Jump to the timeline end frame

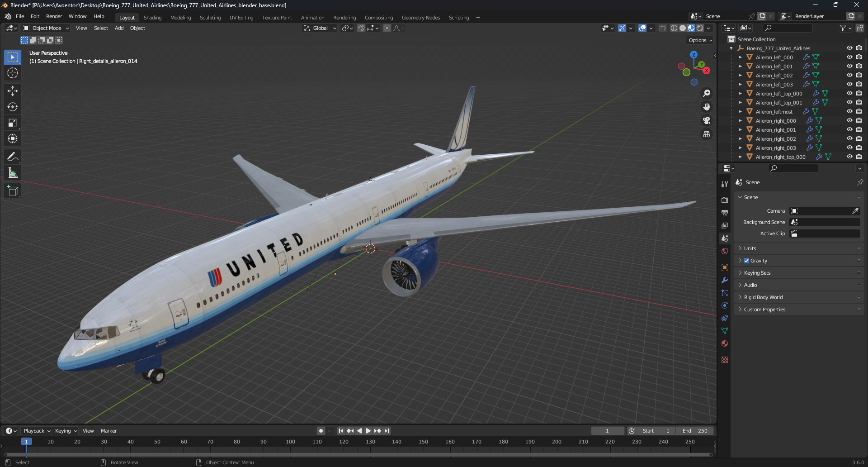point(387,431)
